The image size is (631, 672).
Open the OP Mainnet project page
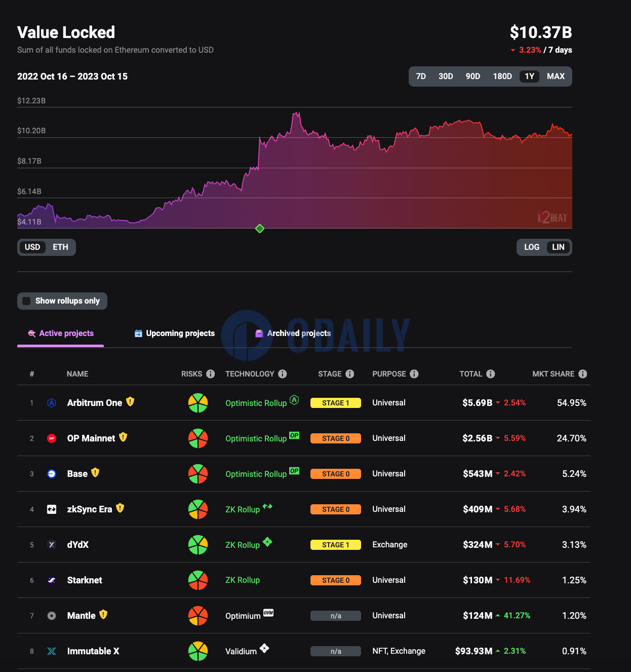(91, 438)
